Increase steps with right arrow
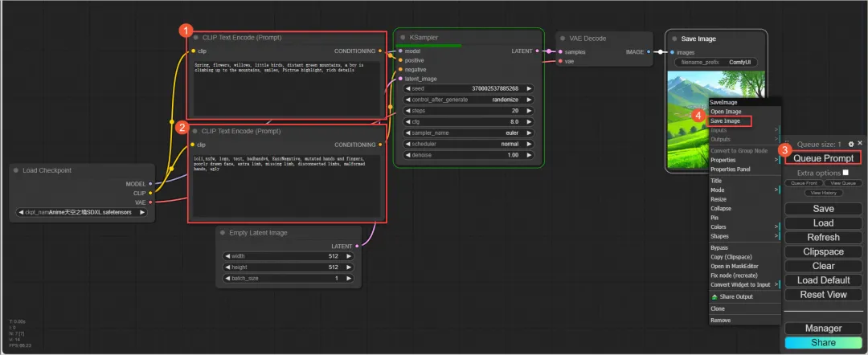 point(529,111)
